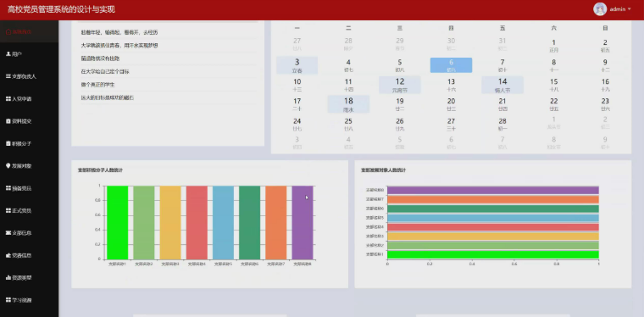This screenshot has height=317, width=644.
Task: Select calendar date 12 元宵节
Action: pyautogui.click(x=400, y=85)
